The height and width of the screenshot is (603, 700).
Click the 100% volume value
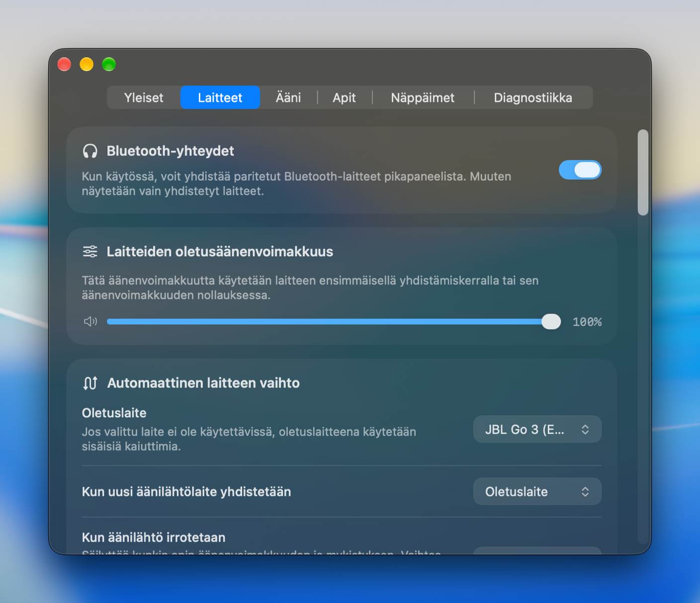tap(587, 322)
